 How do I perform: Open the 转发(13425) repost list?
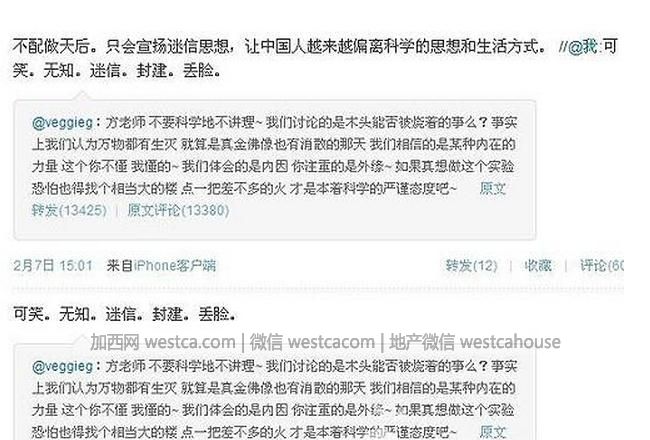point(69,210)
